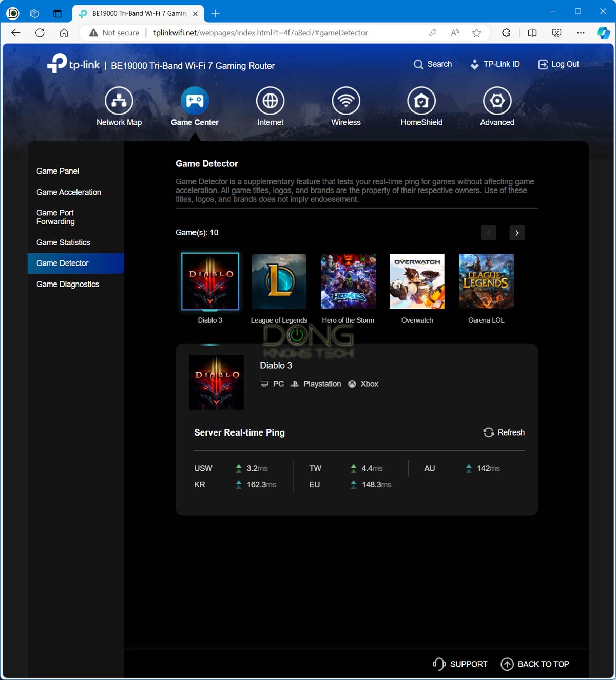
Task: Open the browser screenshot tool
Action: pyautogui.click(x=556, y=33)
